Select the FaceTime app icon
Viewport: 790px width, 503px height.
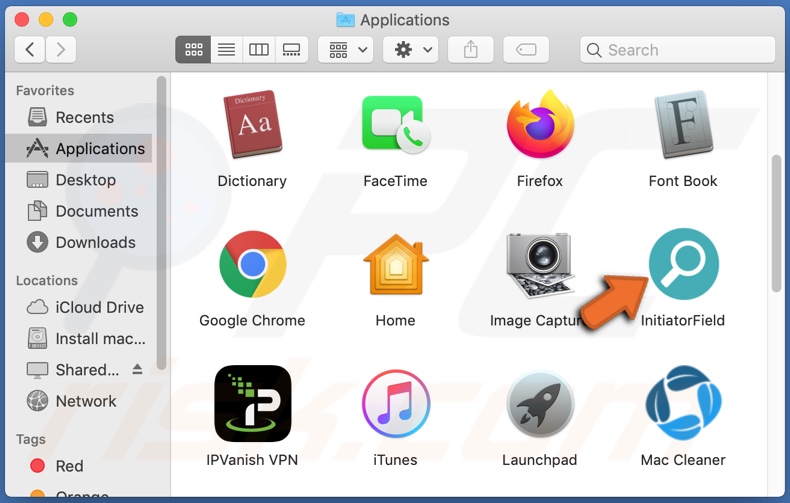(x=396, y=124)
